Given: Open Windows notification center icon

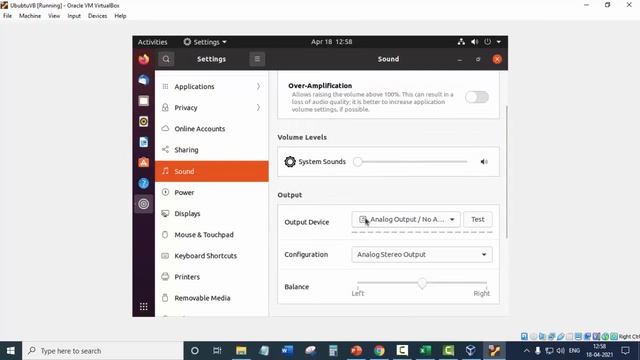Looking at the screenshot, I should pyautogui.click(x=625, y=351).
